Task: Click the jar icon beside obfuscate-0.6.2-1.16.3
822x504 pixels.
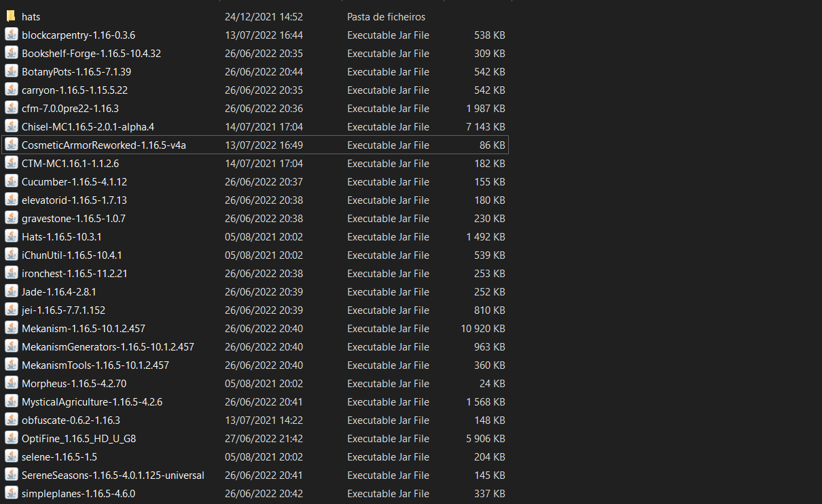Action: (x=11, y=420)
